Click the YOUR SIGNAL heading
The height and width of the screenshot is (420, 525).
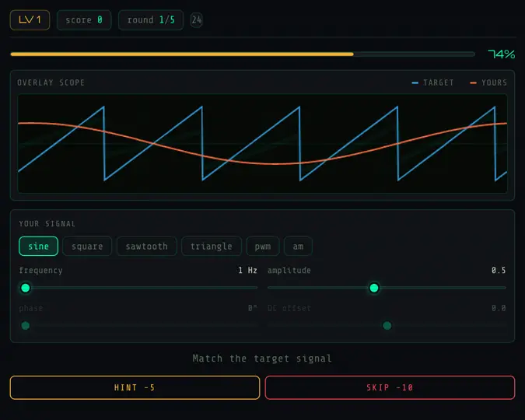[47, 224]
